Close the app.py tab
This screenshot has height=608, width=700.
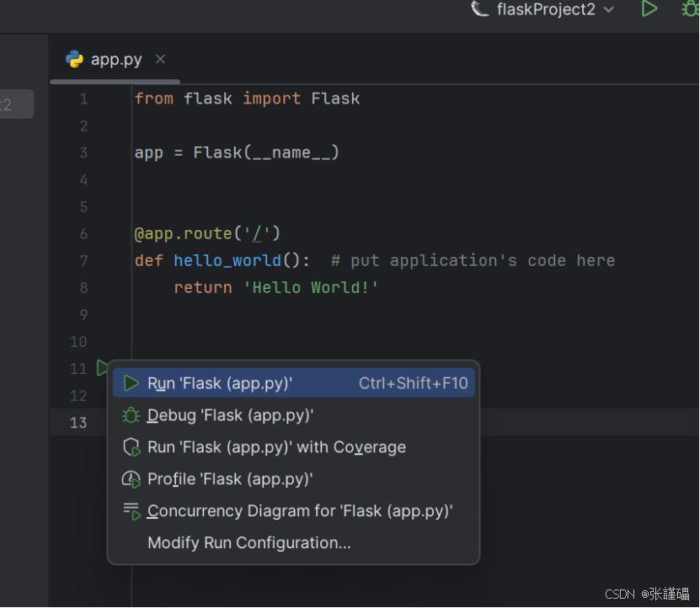(x=160, y=59)
